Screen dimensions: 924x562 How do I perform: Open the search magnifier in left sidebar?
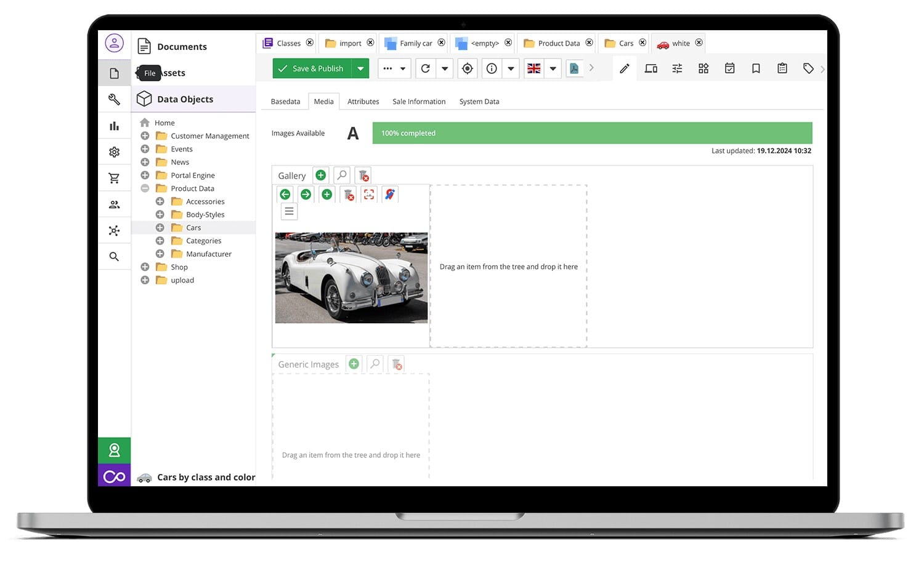[114, 257]
